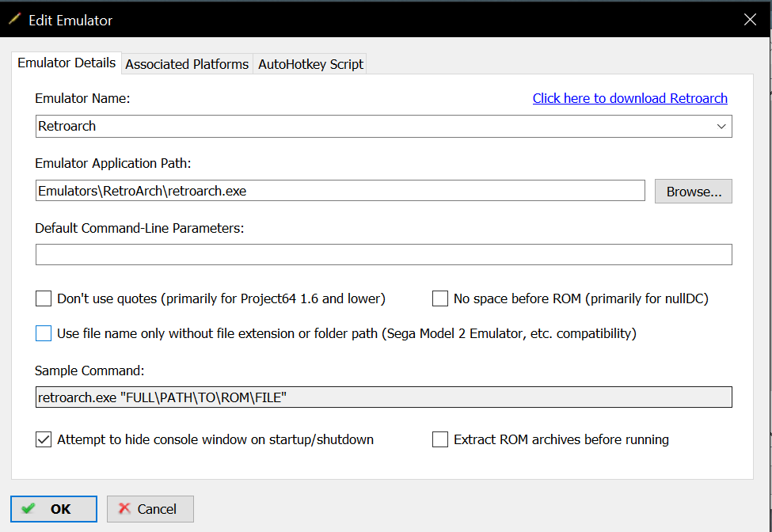772x532 pixels.
Task: Select the Sample Command read-only text box
Action: coord(383,397)
